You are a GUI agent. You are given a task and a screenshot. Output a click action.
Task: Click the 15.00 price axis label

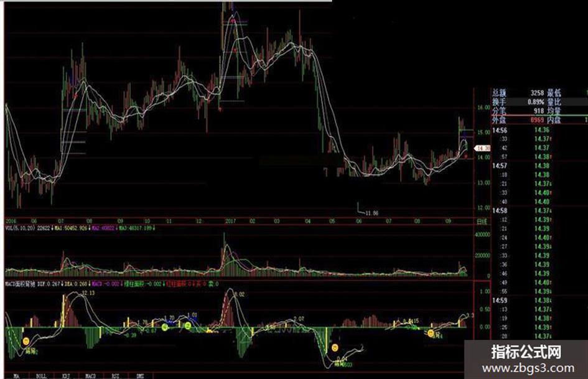click(x=483, y=132)
